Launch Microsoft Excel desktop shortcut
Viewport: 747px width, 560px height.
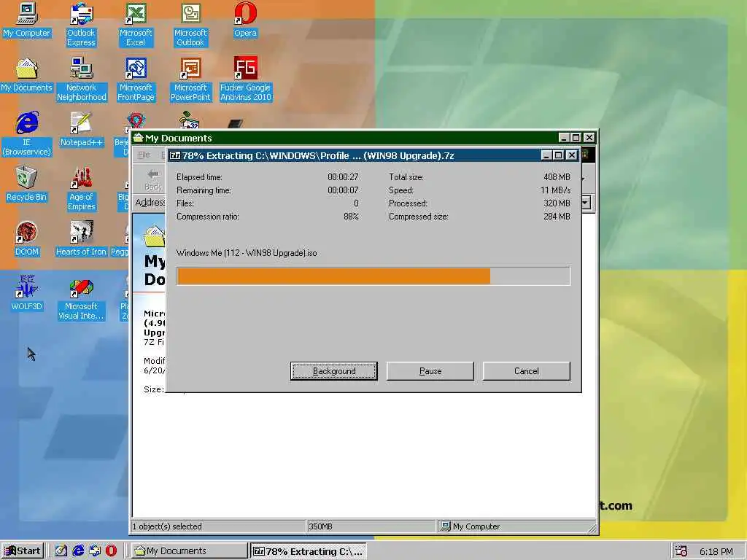click(136, 24)
